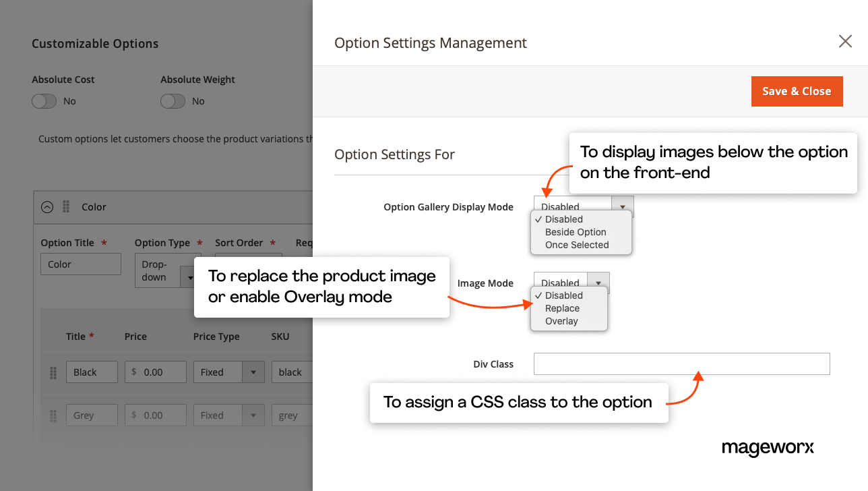
Task: Dismiss the Option Settings Management panel
Action: (x=845, y=41)
